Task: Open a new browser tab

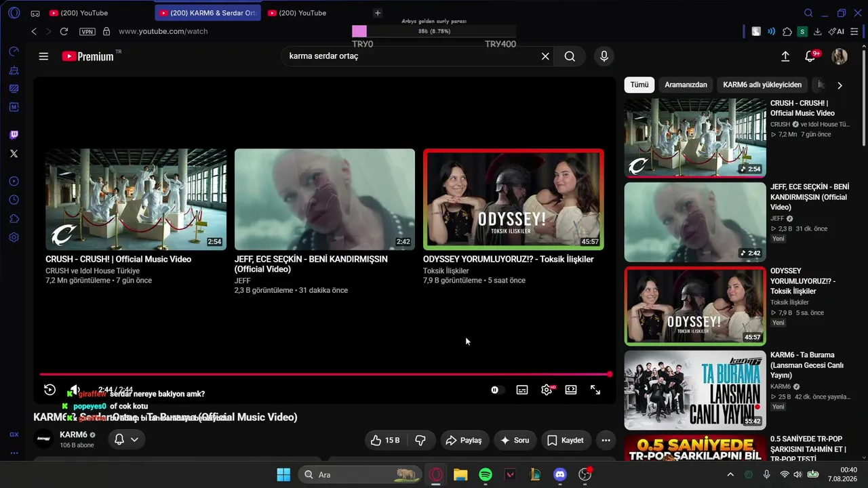Action: [x=378, y=13]
